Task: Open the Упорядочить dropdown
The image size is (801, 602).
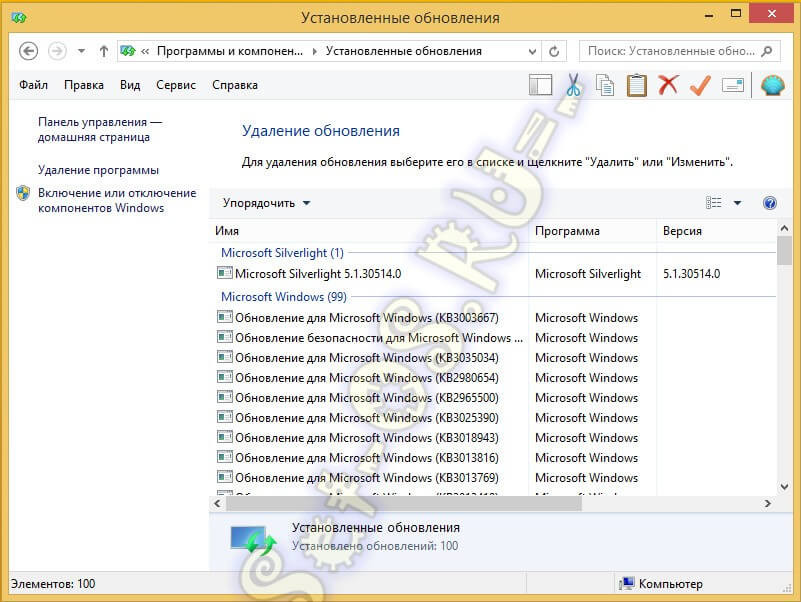Action: pyautogui.click(x=266, y=203)
